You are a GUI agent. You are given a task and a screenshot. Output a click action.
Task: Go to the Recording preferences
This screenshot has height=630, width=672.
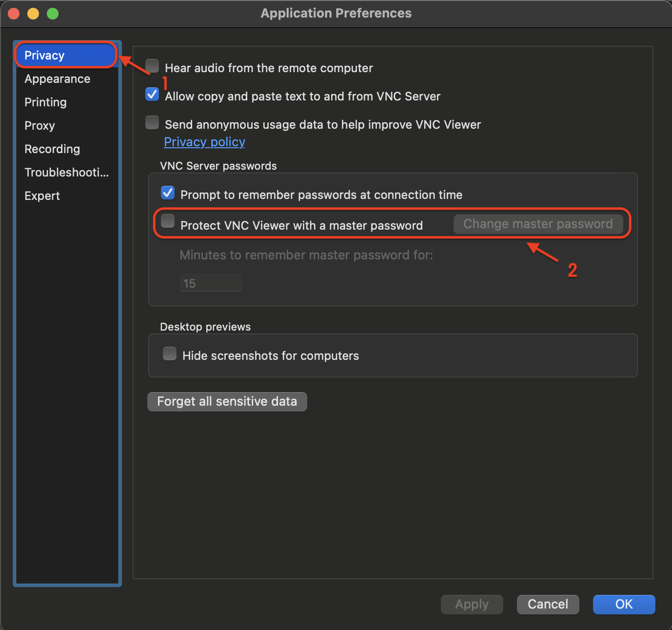coord(67,149)
